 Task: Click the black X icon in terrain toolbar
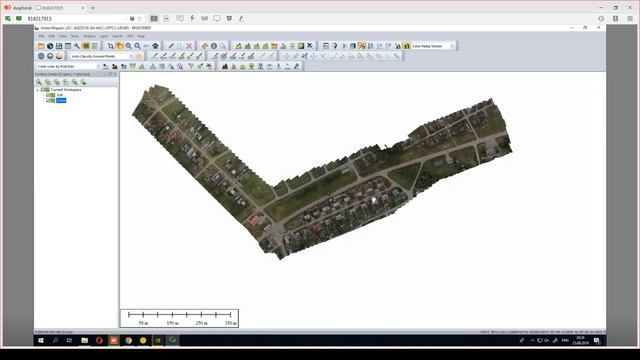pyautogui.click(x=310, y=46)
